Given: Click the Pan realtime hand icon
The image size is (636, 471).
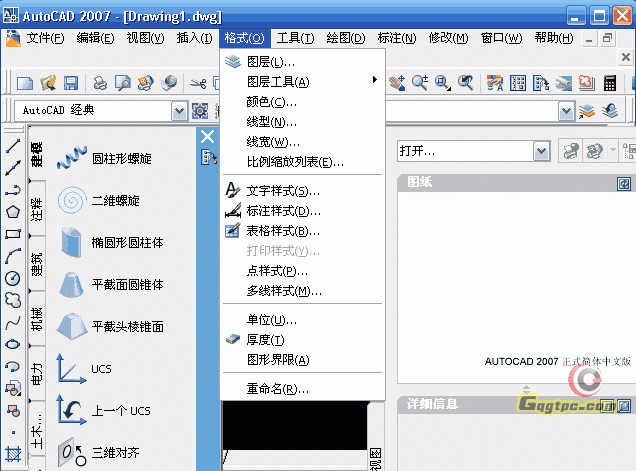Looking at the screenshot, I should (397, 83).
